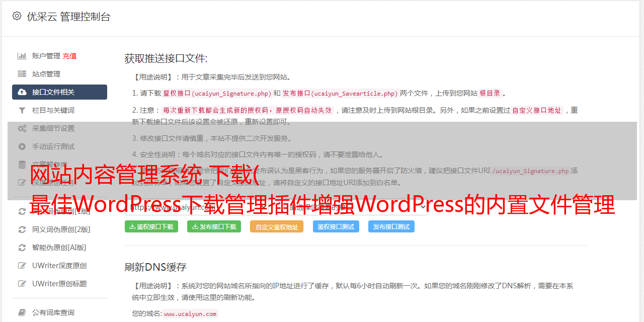
Task: Click the database icon for 文章暂存库
Action: pos(22,165)
